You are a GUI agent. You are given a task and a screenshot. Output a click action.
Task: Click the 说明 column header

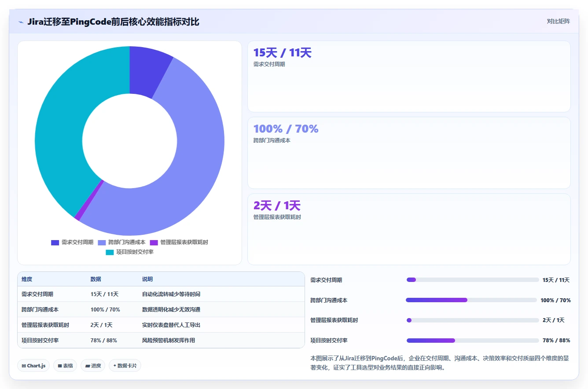(x=147, y=279)
